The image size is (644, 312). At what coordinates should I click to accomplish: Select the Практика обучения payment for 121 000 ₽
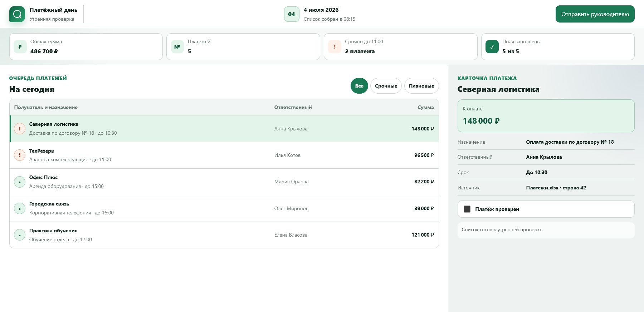pyautogui.click(x=224, y=235)
